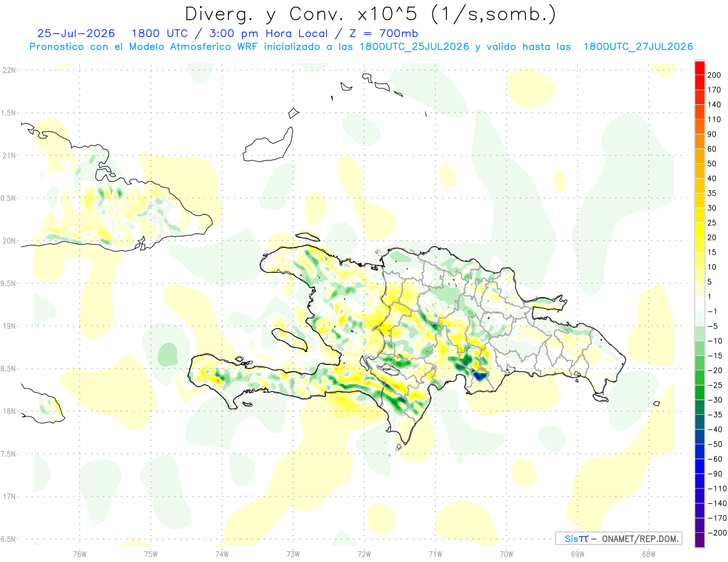Click the "-90" legend value
Viewport: 728px width, 562px height.
[715, 473]
